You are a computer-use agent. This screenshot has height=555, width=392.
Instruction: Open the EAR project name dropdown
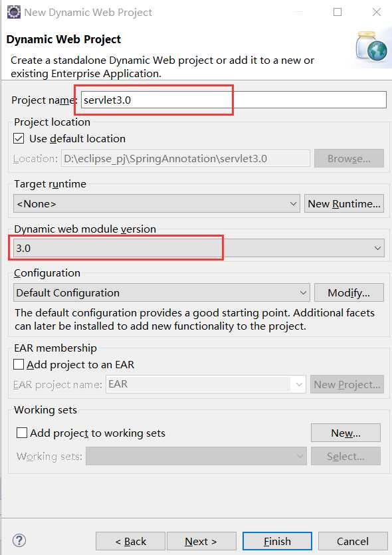(205, 384)
